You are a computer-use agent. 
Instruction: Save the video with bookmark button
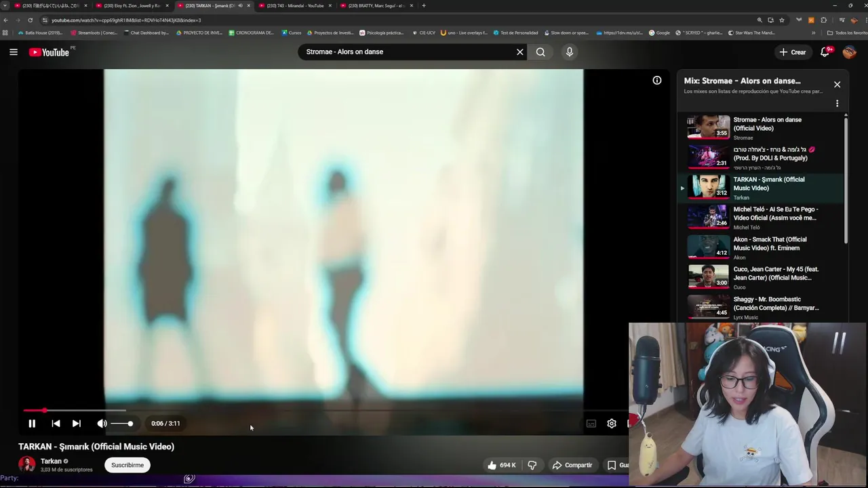(616, 465)
